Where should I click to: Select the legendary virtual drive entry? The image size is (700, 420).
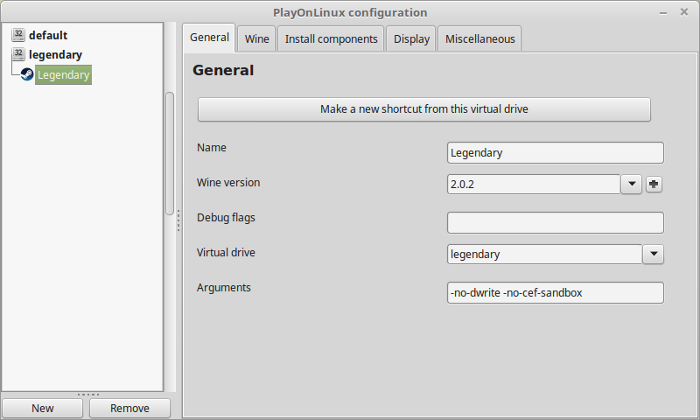(55, 54)
